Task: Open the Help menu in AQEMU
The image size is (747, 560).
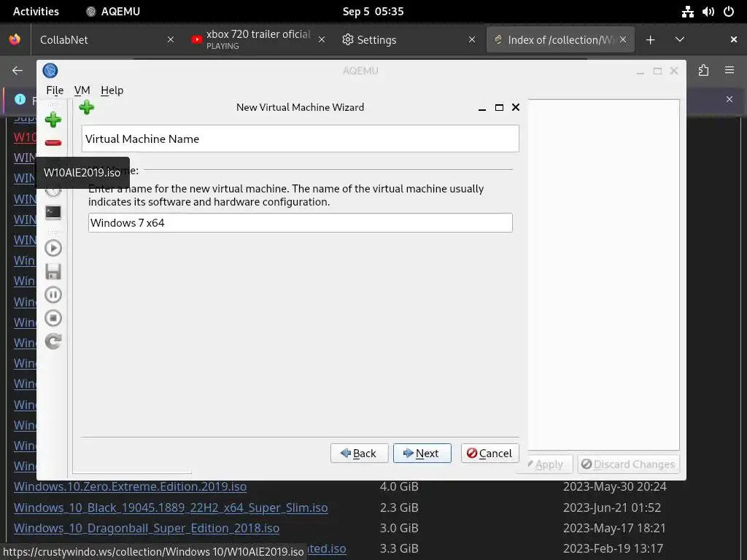Action: [x=112, y=90]
